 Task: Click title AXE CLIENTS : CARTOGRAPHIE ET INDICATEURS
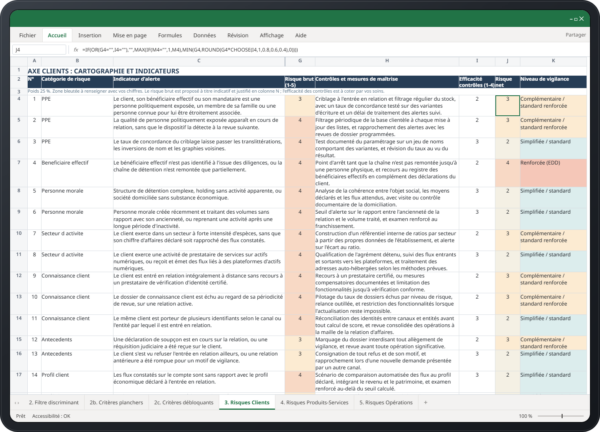click(x=103, y=71)
